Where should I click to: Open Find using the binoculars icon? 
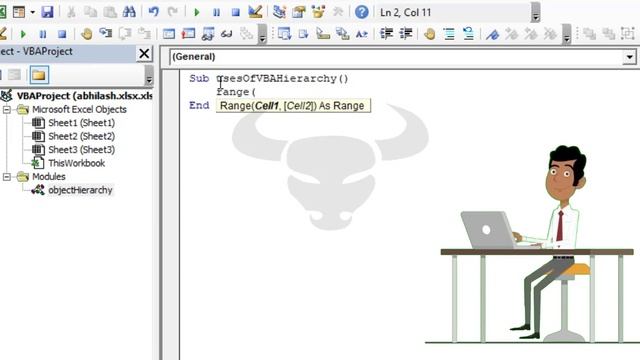[x=129, y=12]
